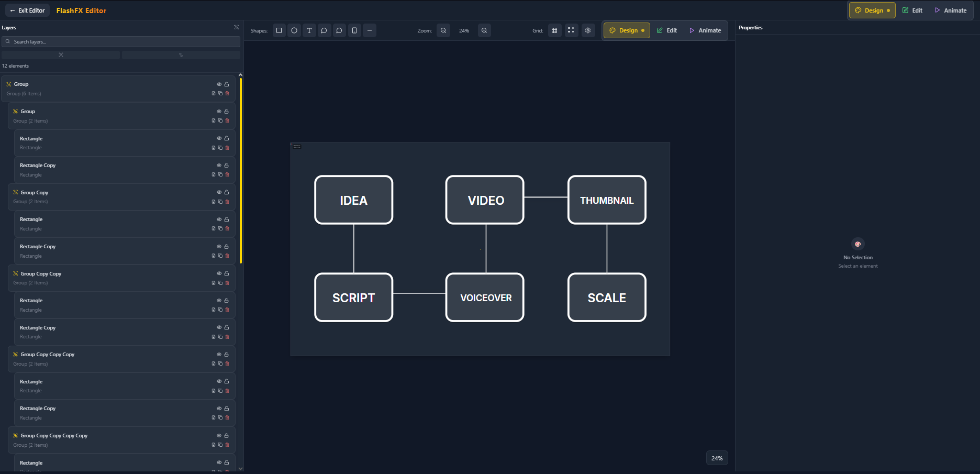The image size is (980, 474).
Task: Select the Line shape tool
Action: point(370,30)
